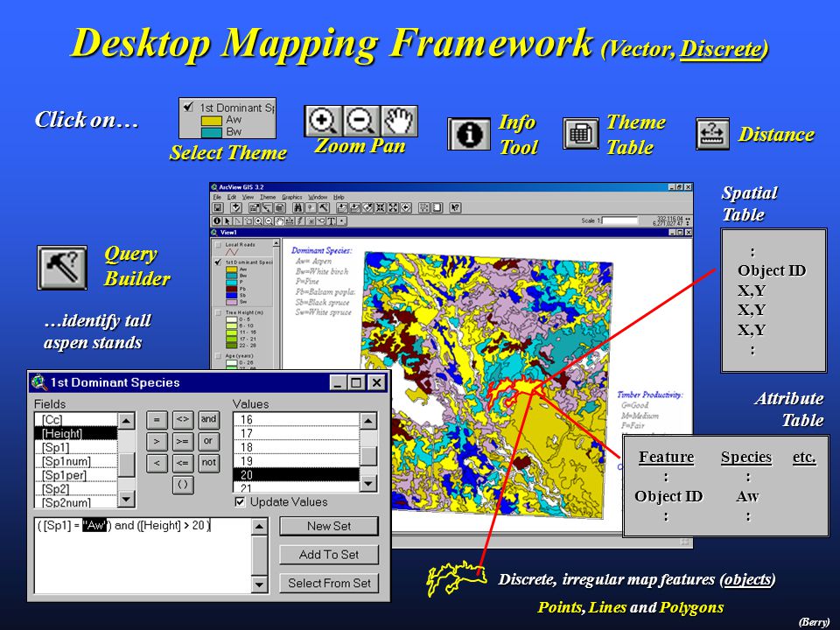Click the >= operator button
This screenshot has height=630, width=840.
183,441
